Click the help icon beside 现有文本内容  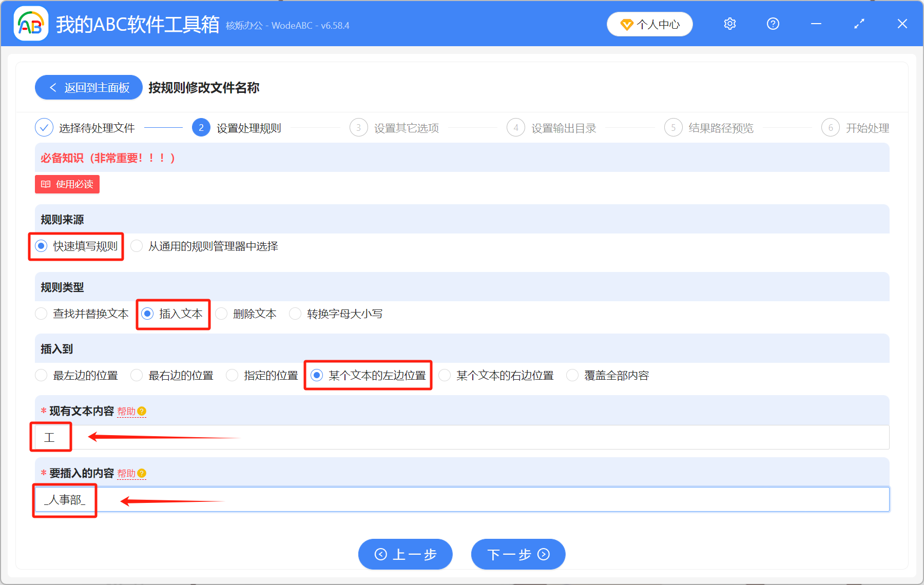[143, 412]
